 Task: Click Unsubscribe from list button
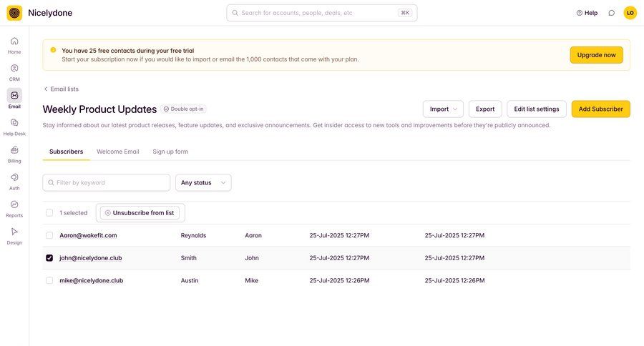point(140,212)
